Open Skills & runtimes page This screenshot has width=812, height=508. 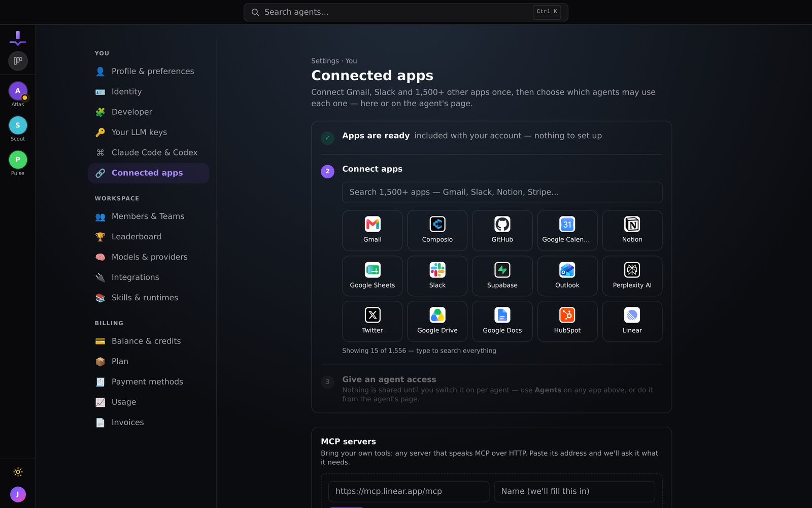point(148,298)
